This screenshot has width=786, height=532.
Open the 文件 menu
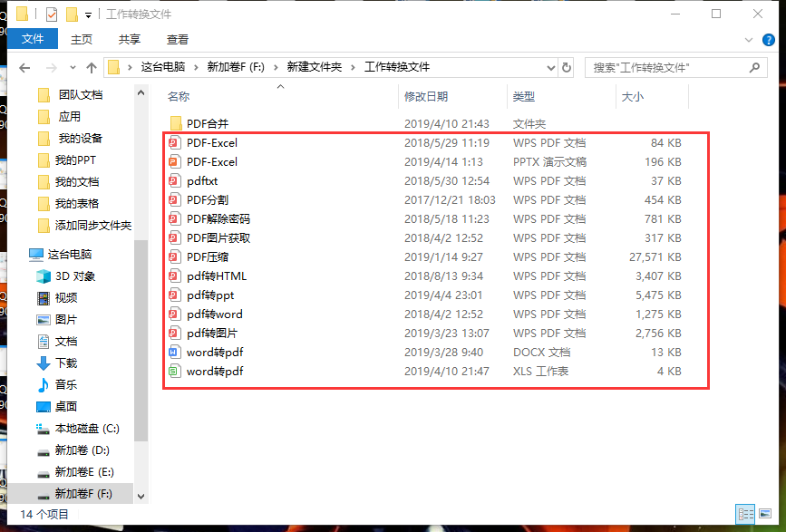point(33,39)
